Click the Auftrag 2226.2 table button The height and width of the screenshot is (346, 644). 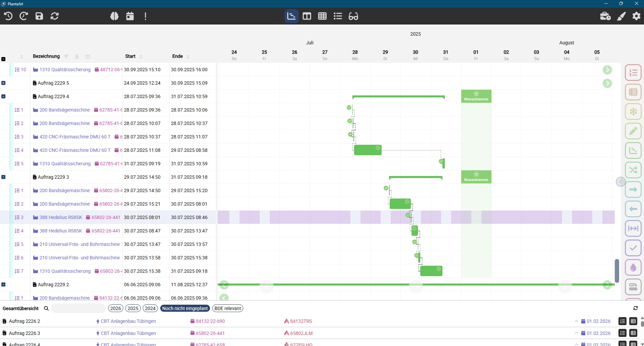click(x=633, y=321)
